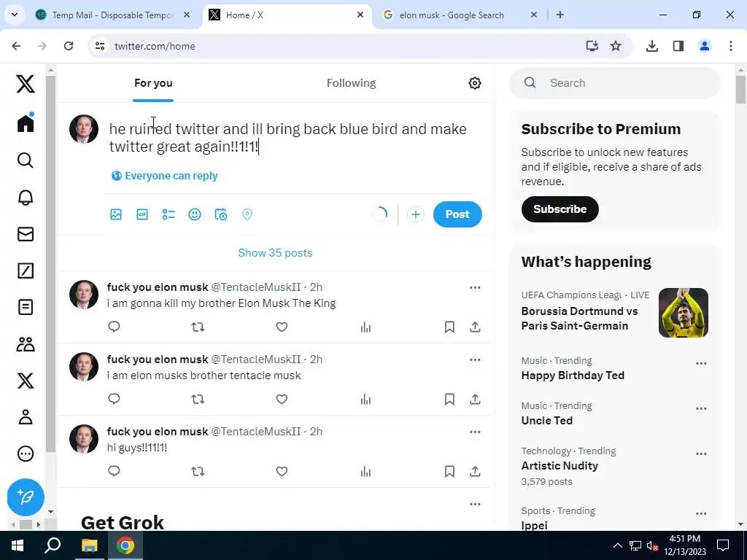Open a new browser tab
Viewport: 747px width, 560px height.
tap(560, 15)
